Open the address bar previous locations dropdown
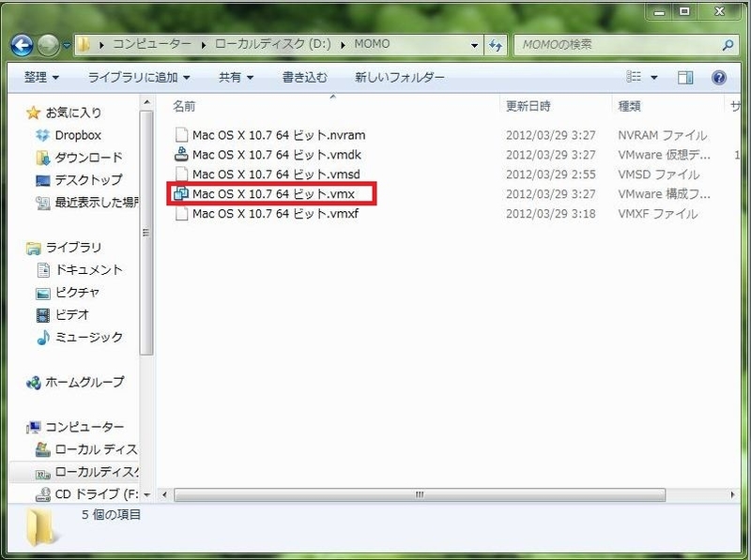The width and height of the screenshot is (751, 560). (474, 45)
